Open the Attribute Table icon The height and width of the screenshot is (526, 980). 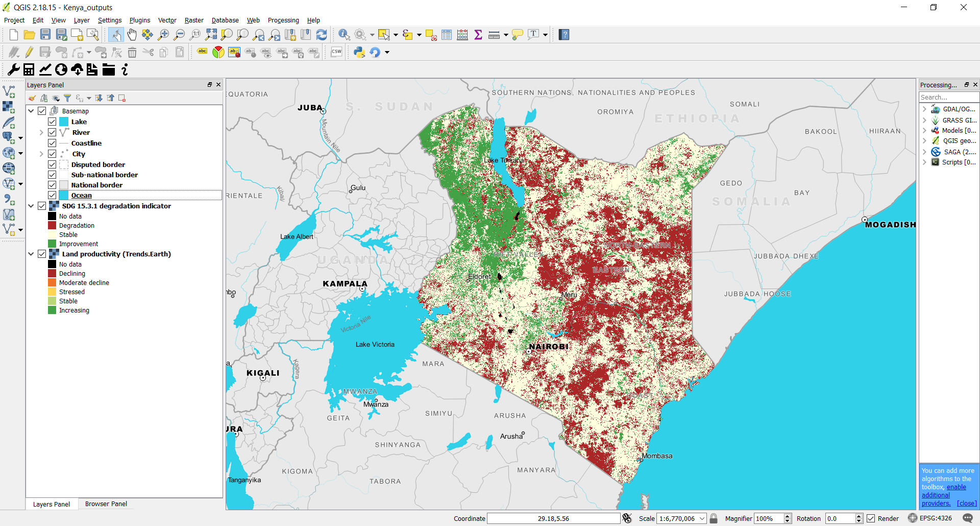(447, 35)
